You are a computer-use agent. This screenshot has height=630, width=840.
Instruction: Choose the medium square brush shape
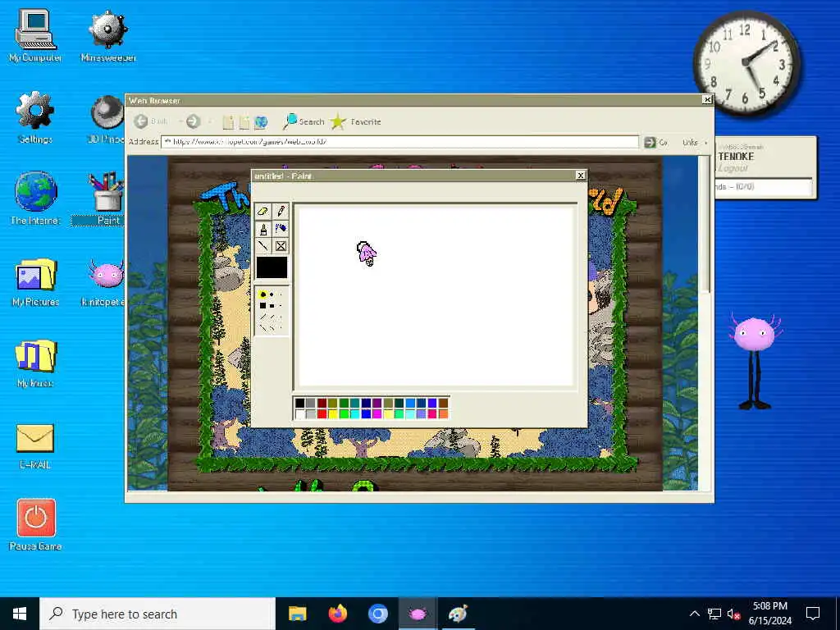pos(272,306)
